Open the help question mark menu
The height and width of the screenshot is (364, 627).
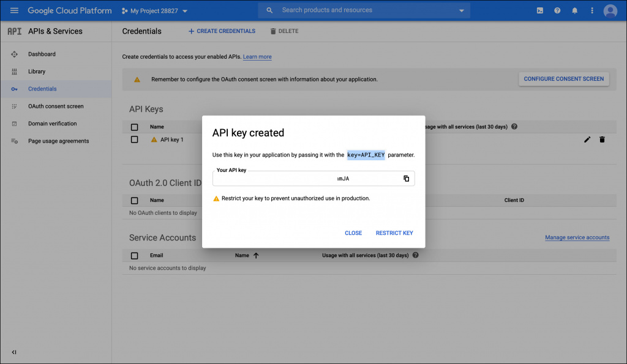pos(557,10)
